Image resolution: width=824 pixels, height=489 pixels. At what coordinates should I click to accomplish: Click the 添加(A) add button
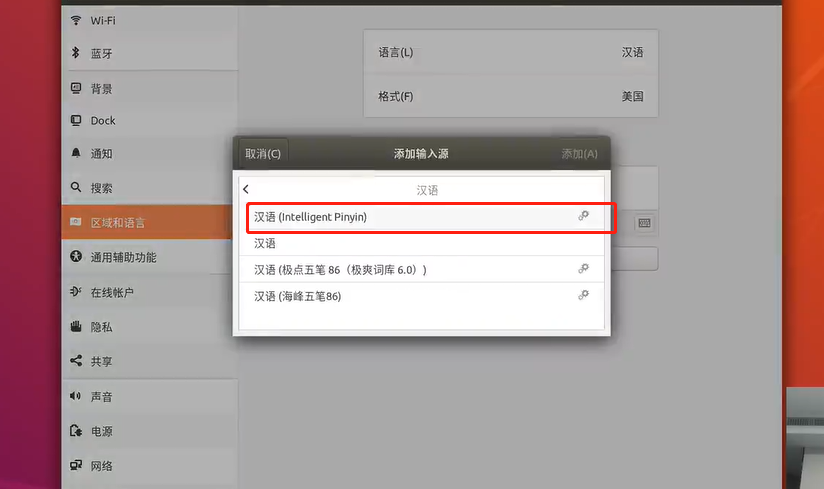(x=579, y=154)
